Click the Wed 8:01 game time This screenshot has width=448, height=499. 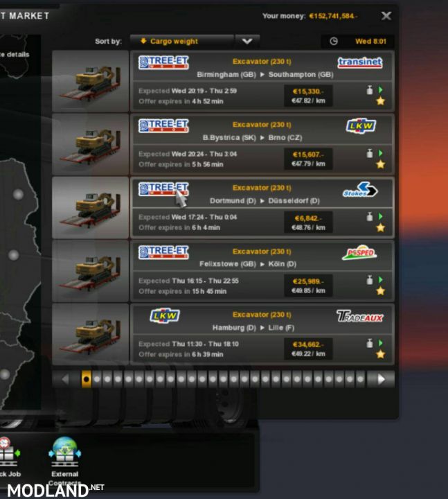coord(370,41)
